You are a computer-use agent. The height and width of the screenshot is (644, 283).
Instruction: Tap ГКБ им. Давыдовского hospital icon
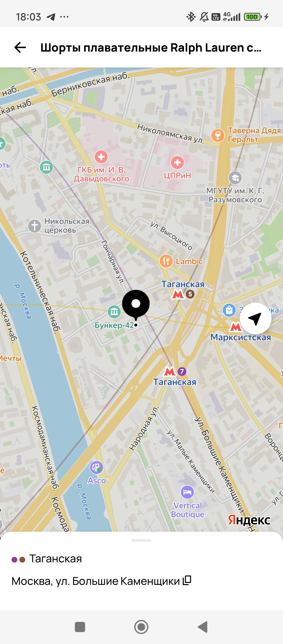pyautogui.click(x=101, y=157)
